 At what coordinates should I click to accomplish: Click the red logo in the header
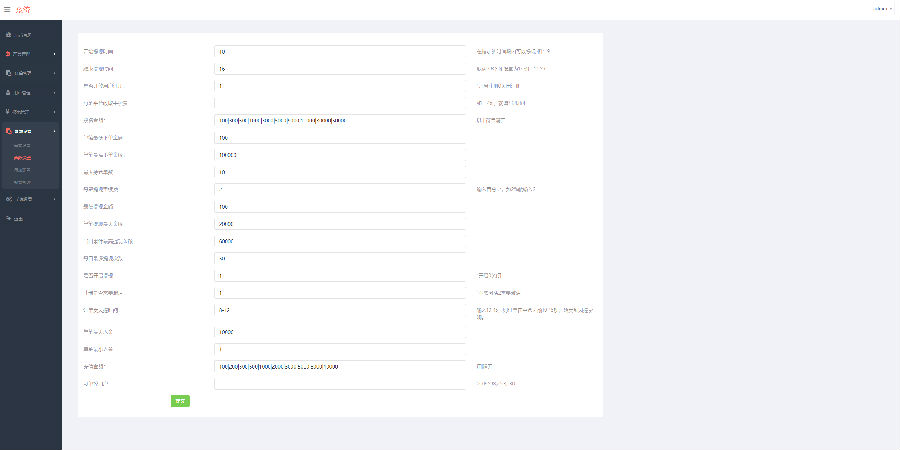(x=24, y=10)
